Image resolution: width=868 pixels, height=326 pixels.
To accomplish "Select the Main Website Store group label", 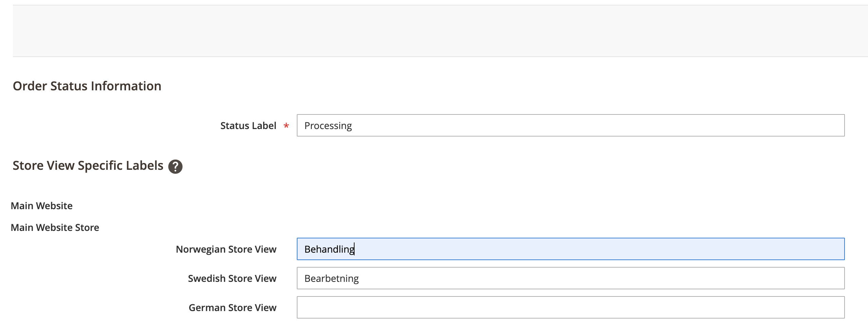I will (55, 228).
